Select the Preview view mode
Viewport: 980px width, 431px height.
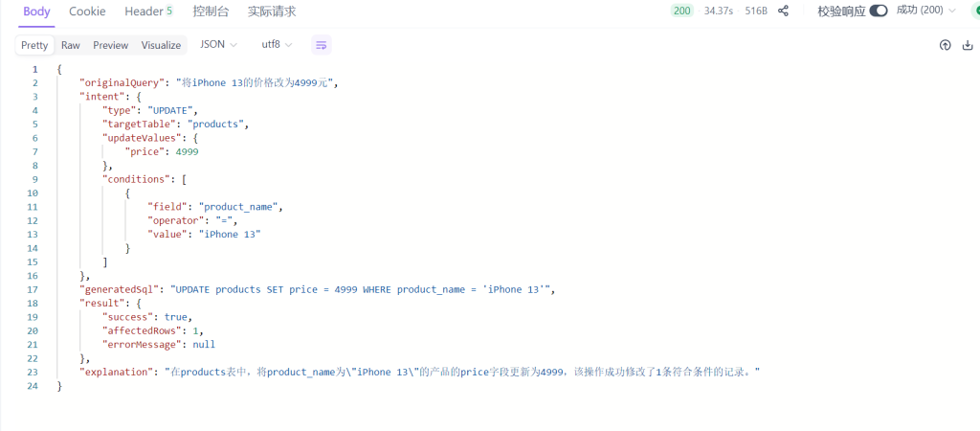click(110, 45)
